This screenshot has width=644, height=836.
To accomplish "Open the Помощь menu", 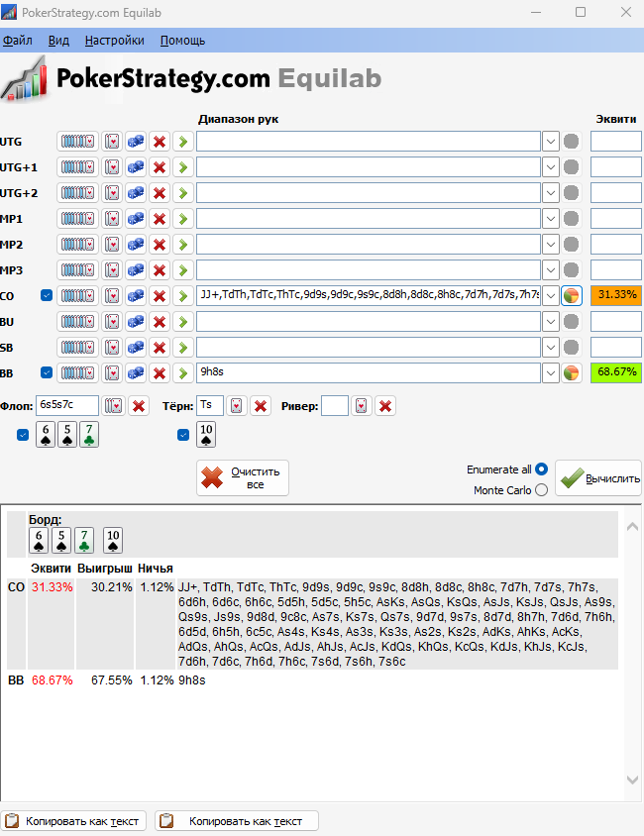I will click(x=183, y=41).
